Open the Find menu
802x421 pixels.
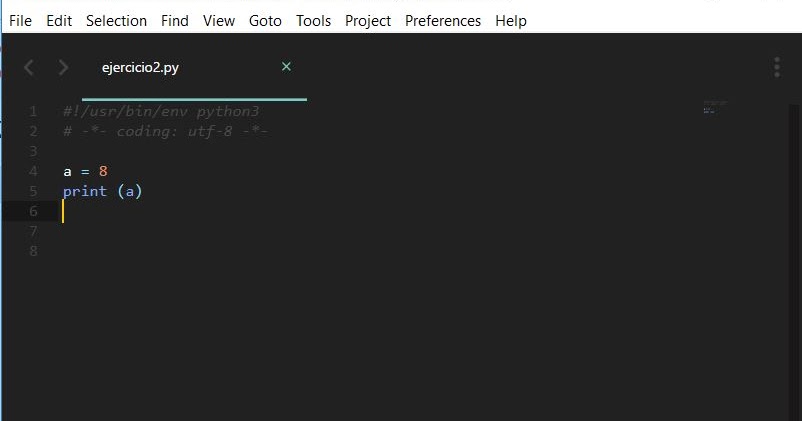pos(174,20)
